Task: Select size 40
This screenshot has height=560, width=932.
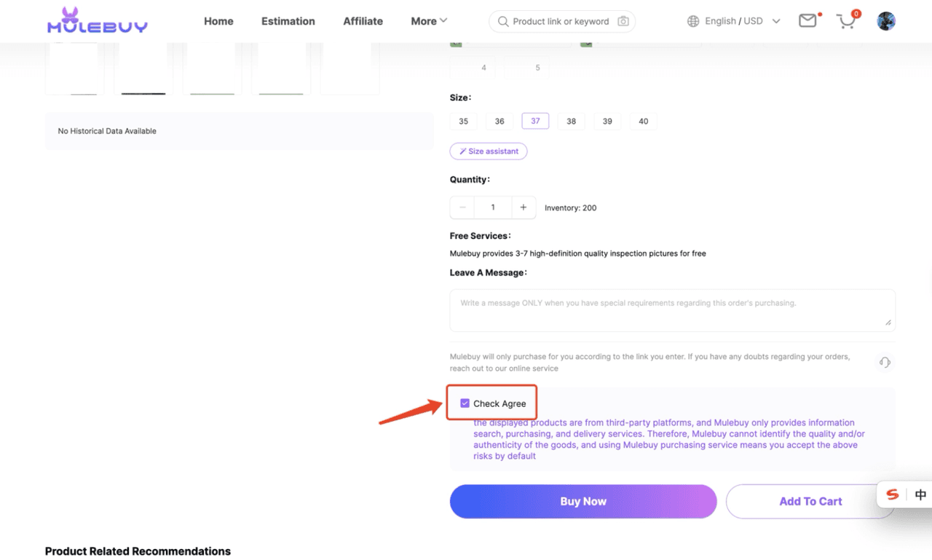Action: (x=643, y=121)
